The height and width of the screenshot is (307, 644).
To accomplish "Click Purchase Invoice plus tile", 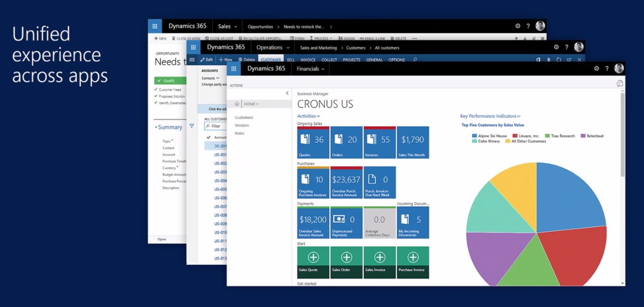I will pos(413,263).
